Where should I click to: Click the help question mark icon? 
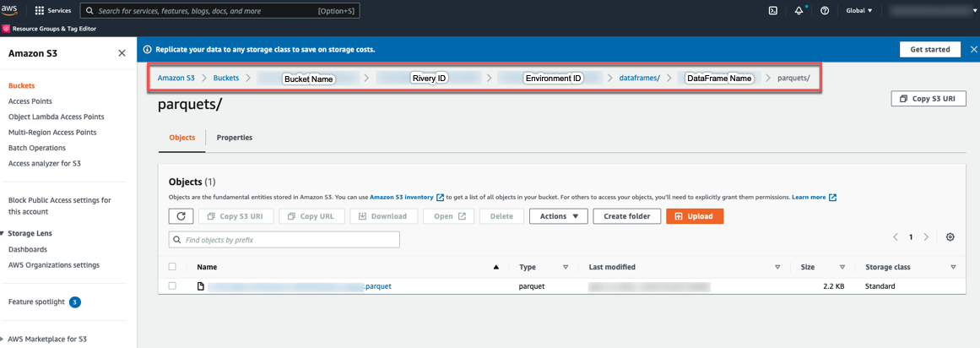825,11
